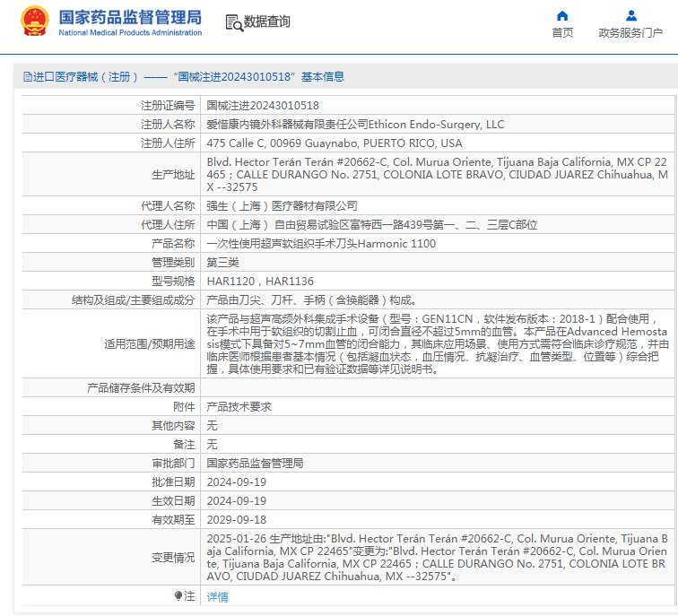Click agent name 强生（上海）医疗器材有限公司
Screen dimensions: 678x616
click(x=282, y=205)
